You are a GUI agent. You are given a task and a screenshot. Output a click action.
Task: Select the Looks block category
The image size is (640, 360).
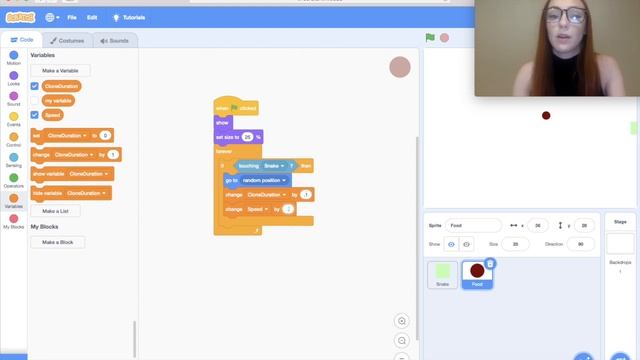click(13, 78)
